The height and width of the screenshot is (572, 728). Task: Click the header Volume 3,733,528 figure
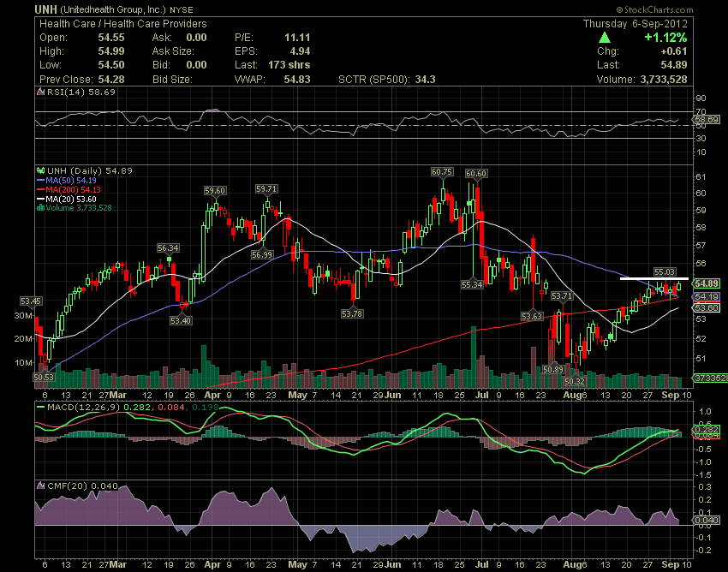[664, 80]
